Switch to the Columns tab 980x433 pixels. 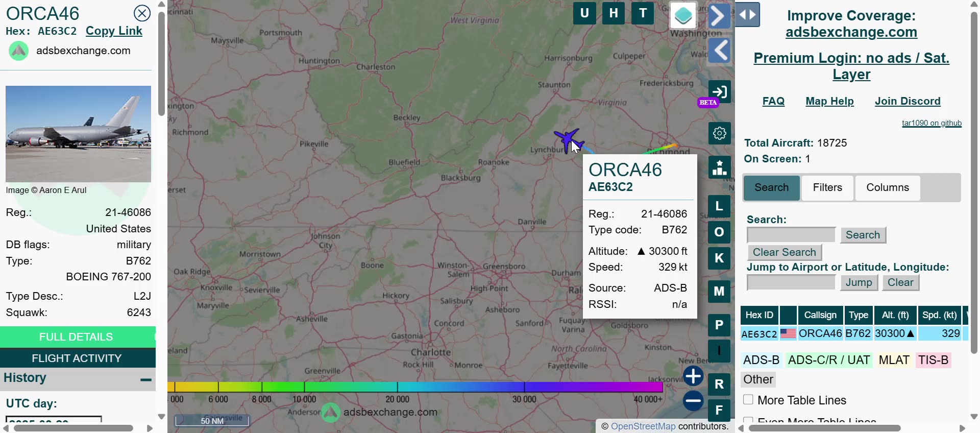coord(888,188)
